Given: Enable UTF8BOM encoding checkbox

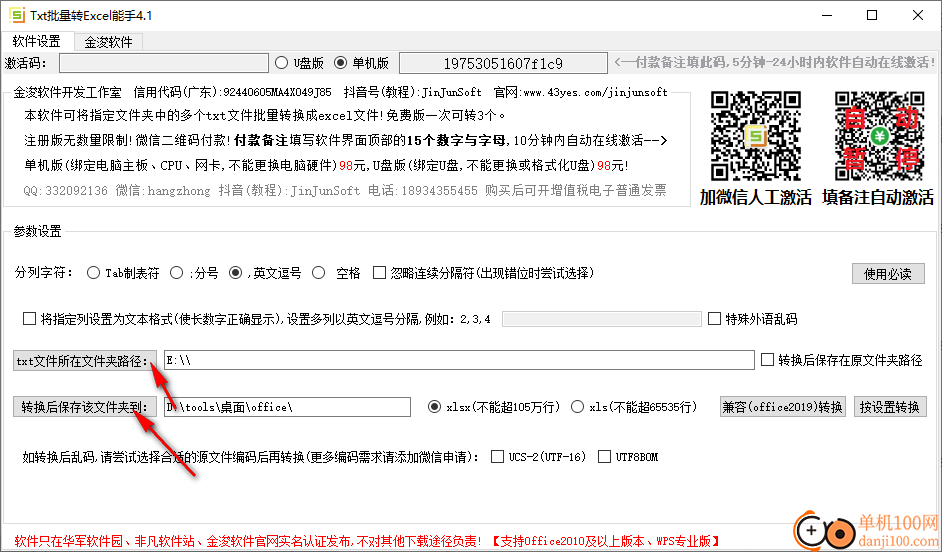Looking at the screenshot, I should [x=628, y=456].
